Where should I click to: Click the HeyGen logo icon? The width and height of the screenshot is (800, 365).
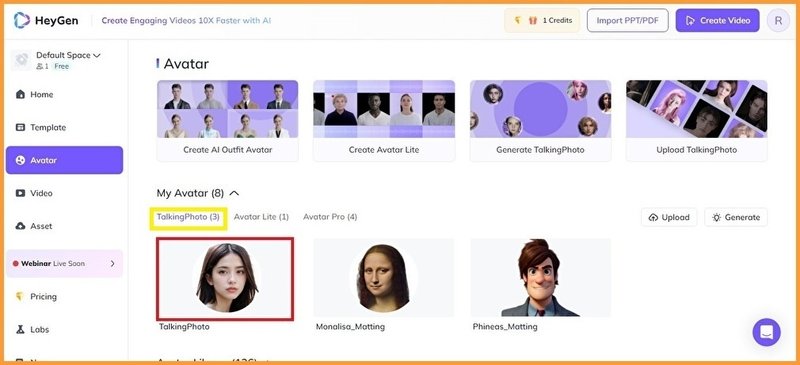pos(22,20)
